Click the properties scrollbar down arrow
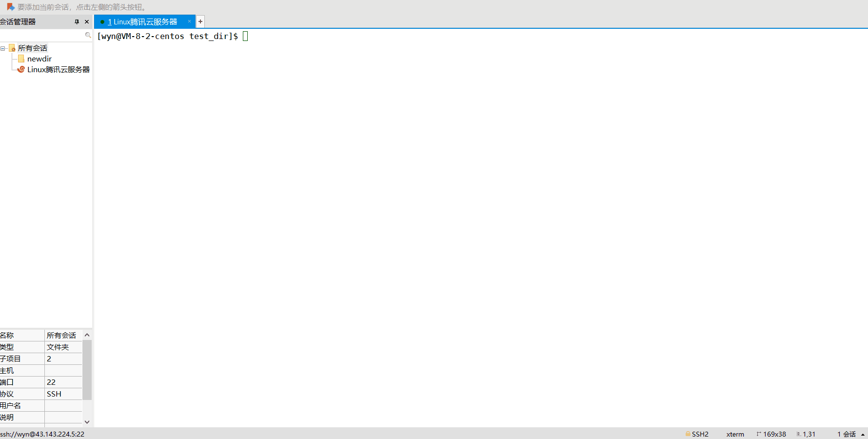 tap(87, 422)
